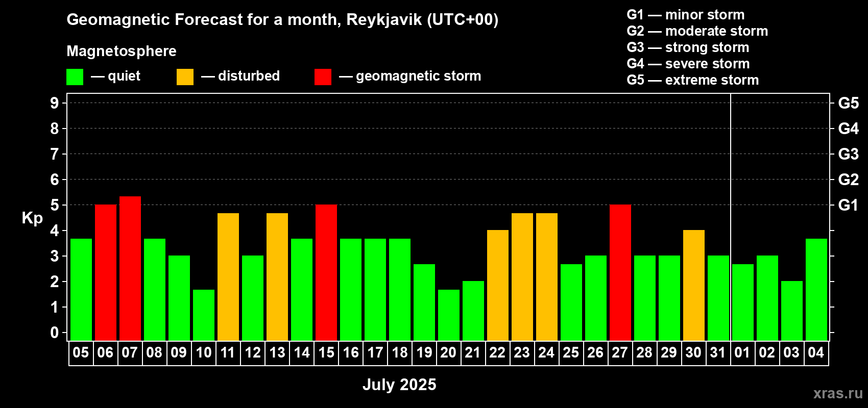Screen dimensions: 868x408
Task: Click date label 29 on x-axis
Action: coord(669,352)
